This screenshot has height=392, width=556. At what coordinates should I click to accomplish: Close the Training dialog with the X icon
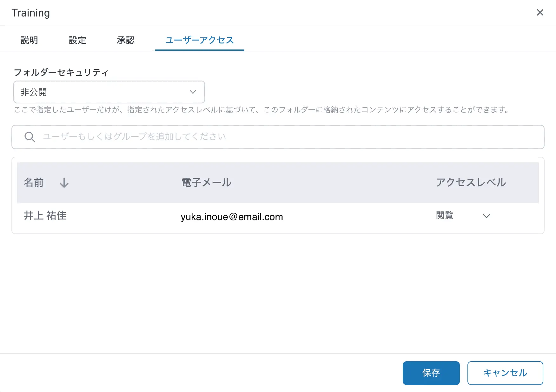coord(540,12)
